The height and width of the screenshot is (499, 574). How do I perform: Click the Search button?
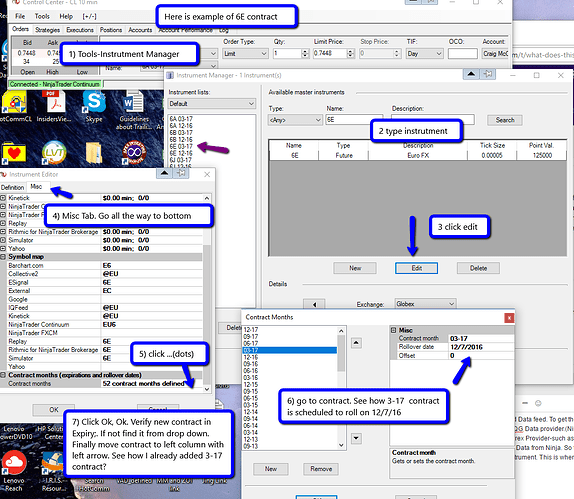tap(504, 120)
